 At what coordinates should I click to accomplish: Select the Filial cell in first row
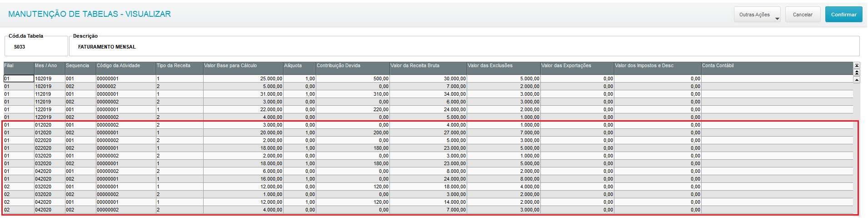[x=19, y=79]
